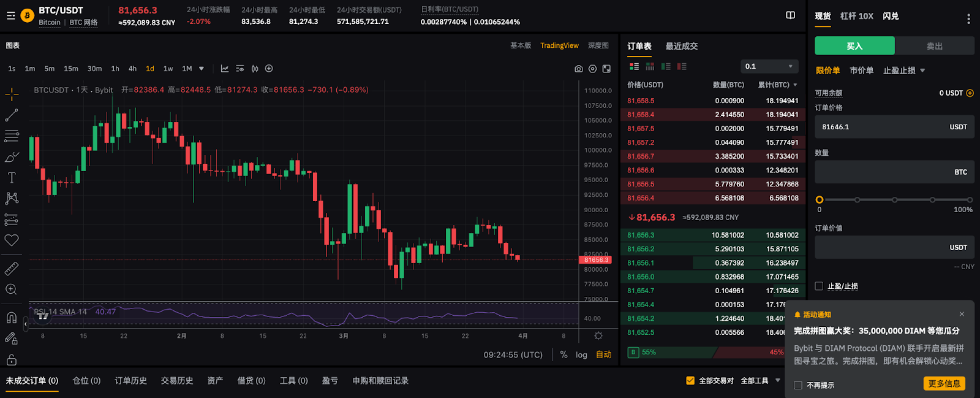Select the 4h time interval

click(x=132, y=69)
